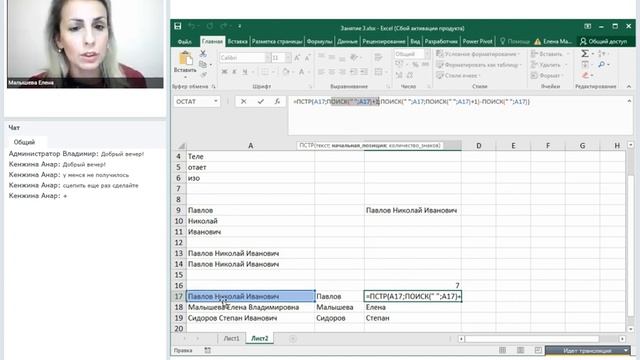Select row 13 header
This screenshot has height=360, width=640.
178,253
